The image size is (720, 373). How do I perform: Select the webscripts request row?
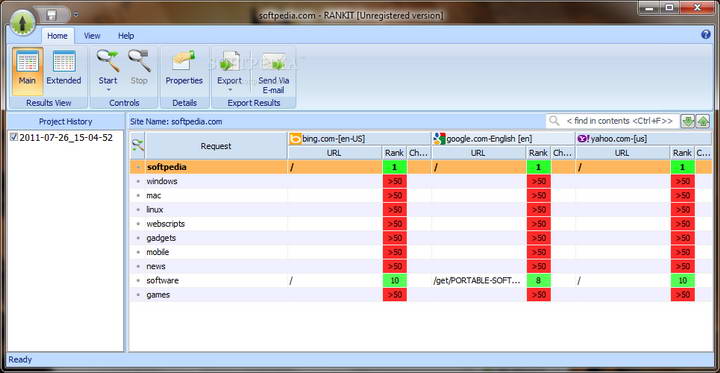click(x=421, y=224)
